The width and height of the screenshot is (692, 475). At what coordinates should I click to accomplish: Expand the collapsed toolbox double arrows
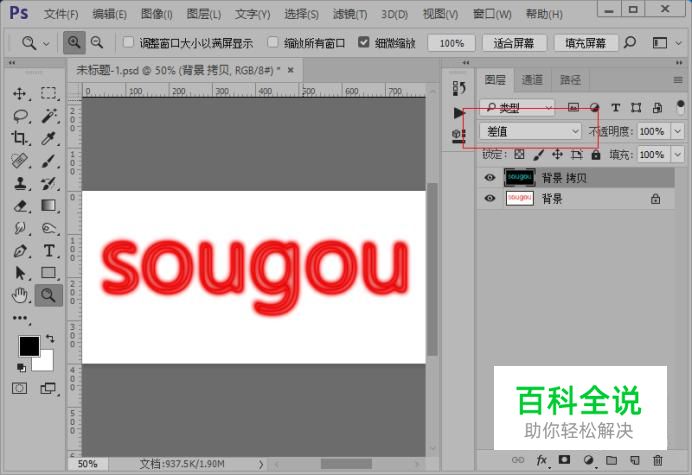pos(12,63)
